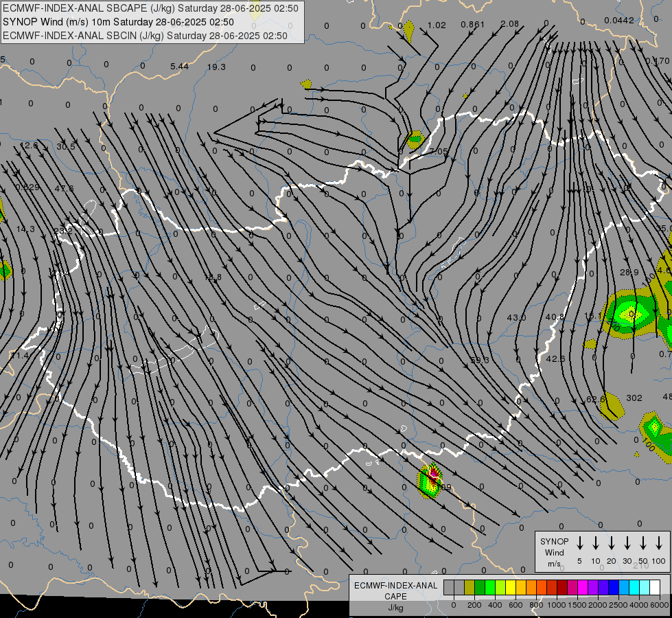Pick the pure yellow swatch in CAPE scale

tap(511, 588)
